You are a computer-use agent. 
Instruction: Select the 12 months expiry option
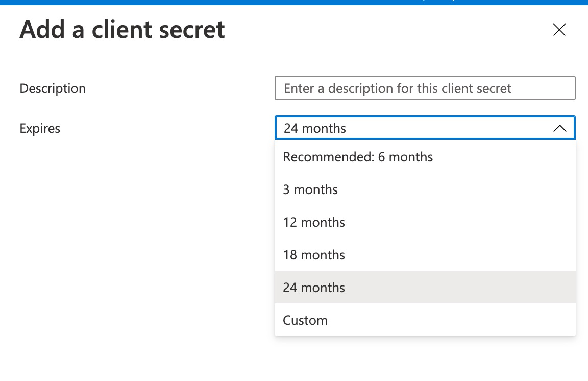pos(314,222)
